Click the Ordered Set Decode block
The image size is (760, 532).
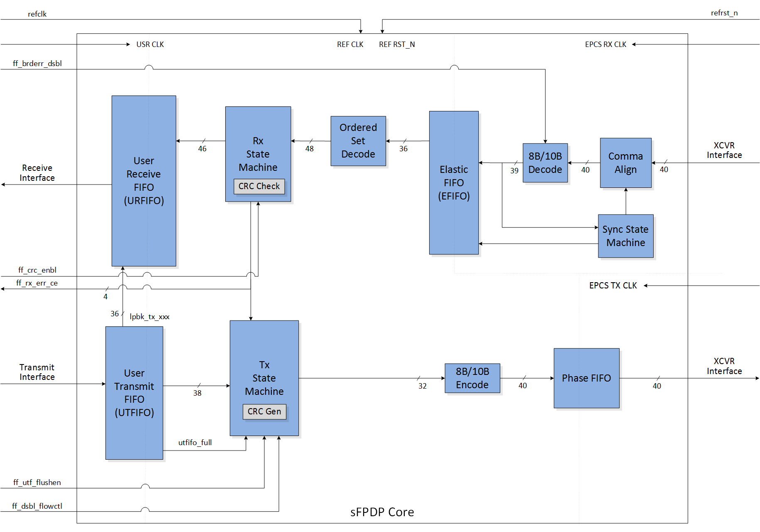[358, 141]
